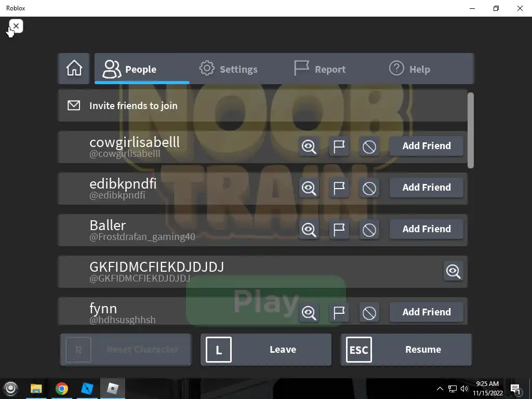Inspect cowgirlisabelll's avatar
Image resolution: width=532 pixels, height=399 pixels.
(x=309, y=147)
